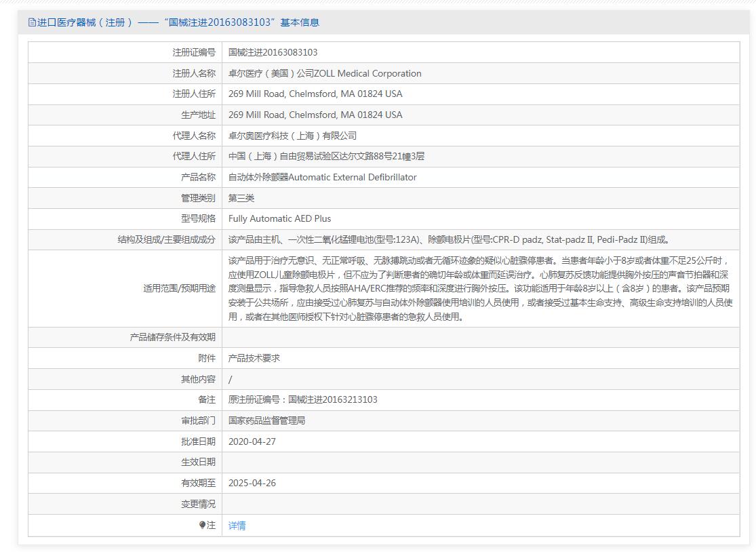Click the slash value in 其他内容 row
Image resolution: width=756 pixels, height=552 pixels.
click(230, 379)
